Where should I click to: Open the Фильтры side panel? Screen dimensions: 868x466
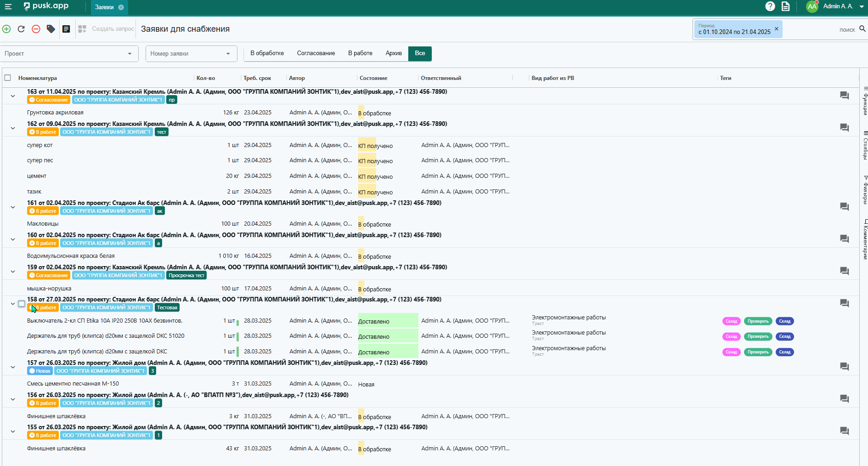click(865, 190)
